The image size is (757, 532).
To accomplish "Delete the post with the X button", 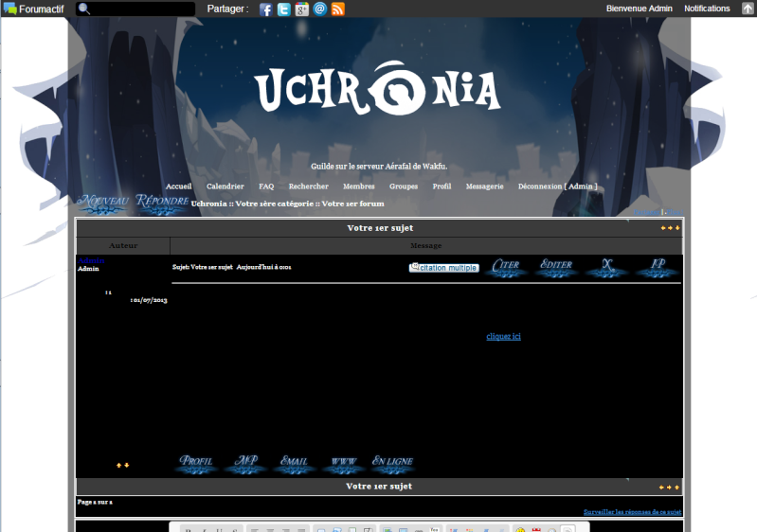I will click(x=607, y=268).
